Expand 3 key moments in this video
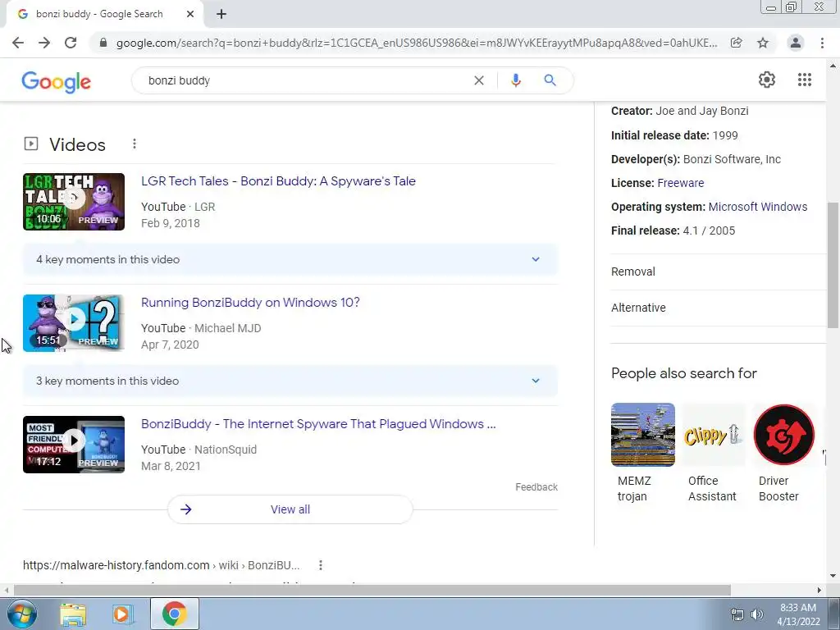 [290, 381]
